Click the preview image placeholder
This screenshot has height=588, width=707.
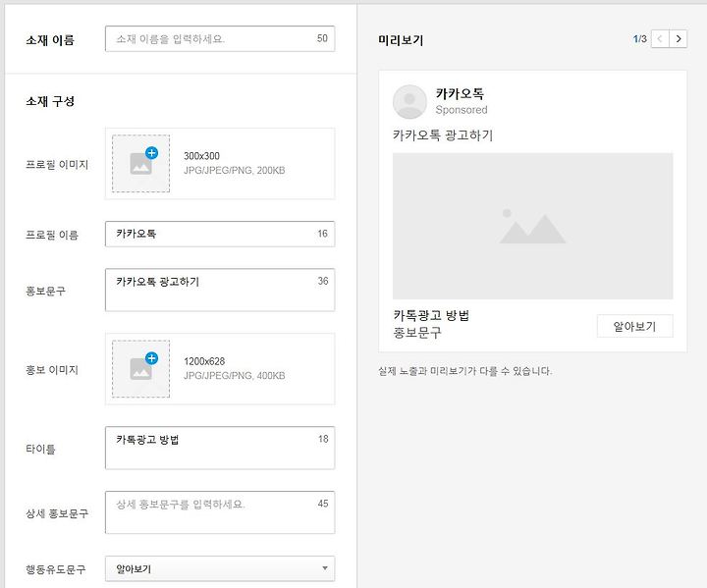click(532, 226)
